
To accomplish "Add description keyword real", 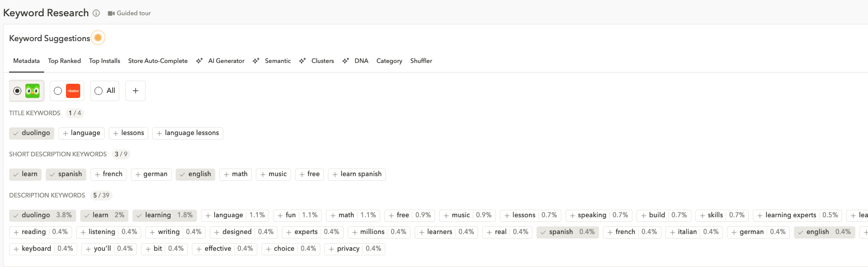I will pyautogui.click(x=508, y=232).
